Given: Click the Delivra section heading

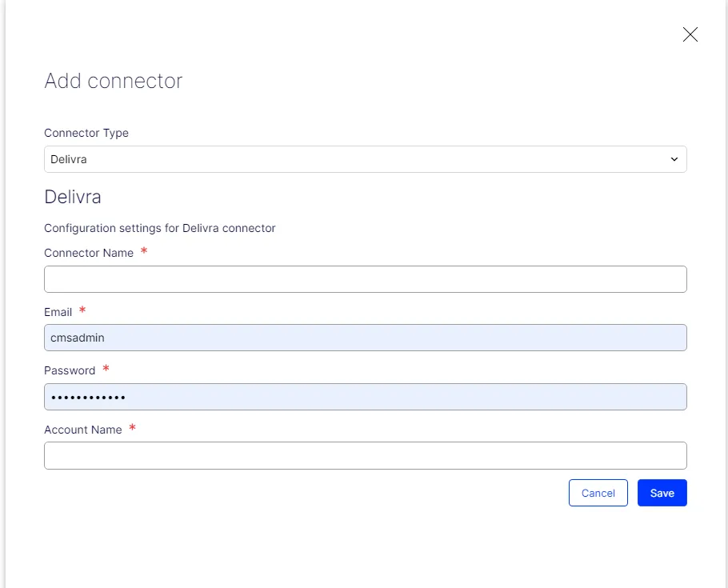Looking at the screenshot, I should [73, 197].
